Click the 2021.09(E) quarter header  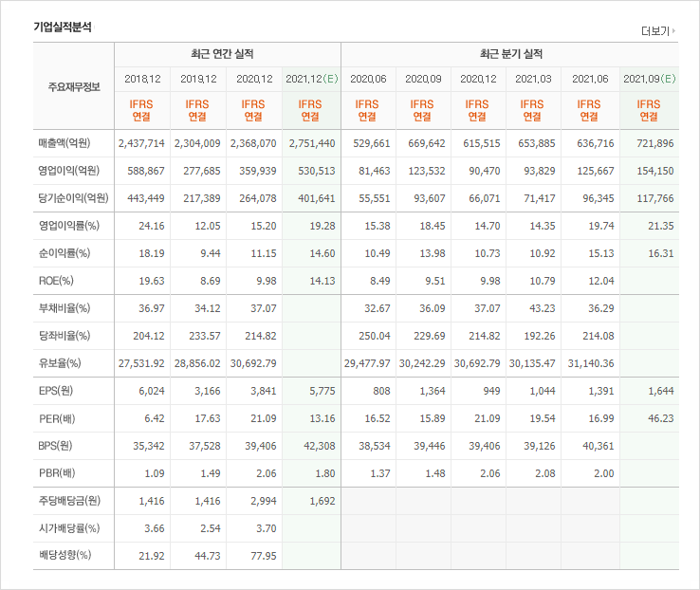[650, 79]
